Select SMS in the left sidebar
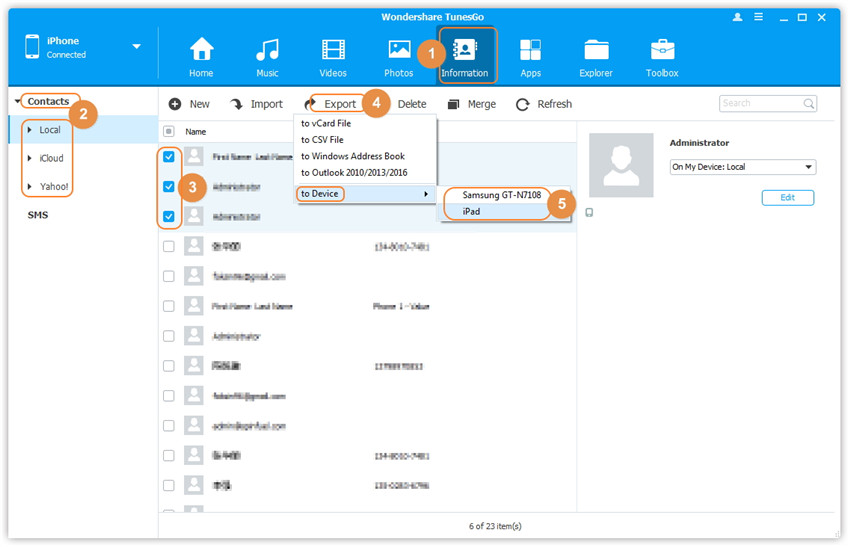This screenshot has height=547, width=850. (38, 215)
